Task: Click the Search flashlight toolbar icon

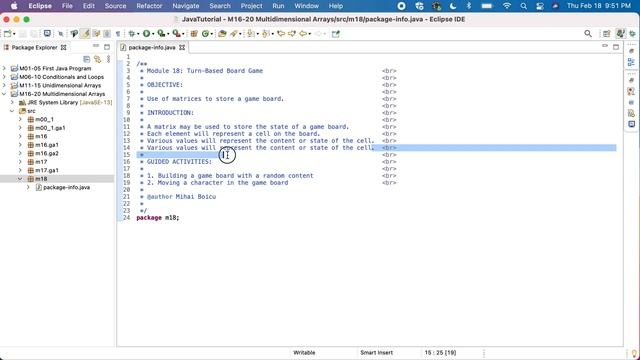Action: point(233,34)
